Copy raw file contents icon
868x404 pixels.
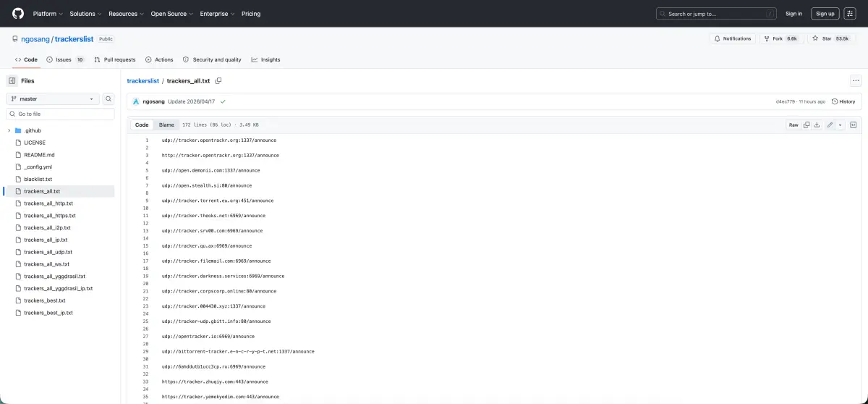(x=807, y=125)
